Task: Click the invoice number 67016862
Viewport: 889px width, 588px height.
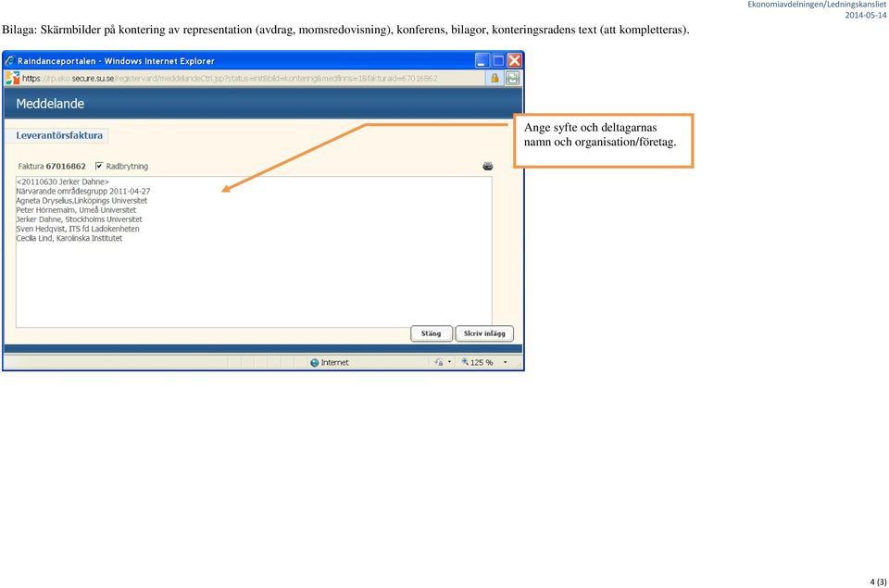Action: pyautogui.click(x=66, y=166)
